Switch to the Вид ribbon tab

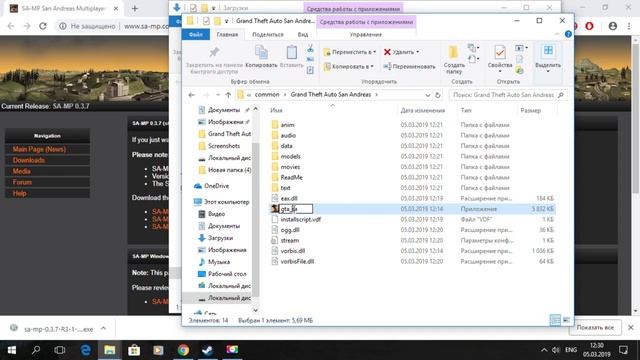(x=303, y=35)
